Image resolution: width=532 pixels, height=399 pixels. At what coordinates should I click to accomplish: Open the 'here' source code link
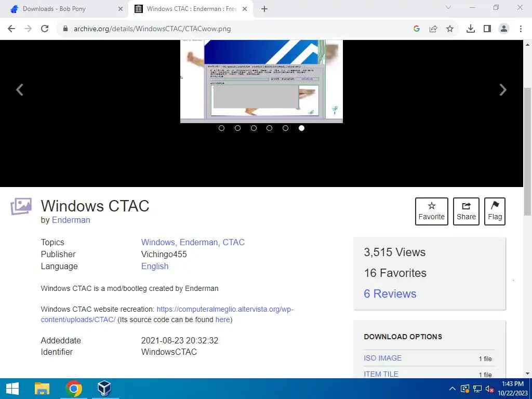point(222,320)
